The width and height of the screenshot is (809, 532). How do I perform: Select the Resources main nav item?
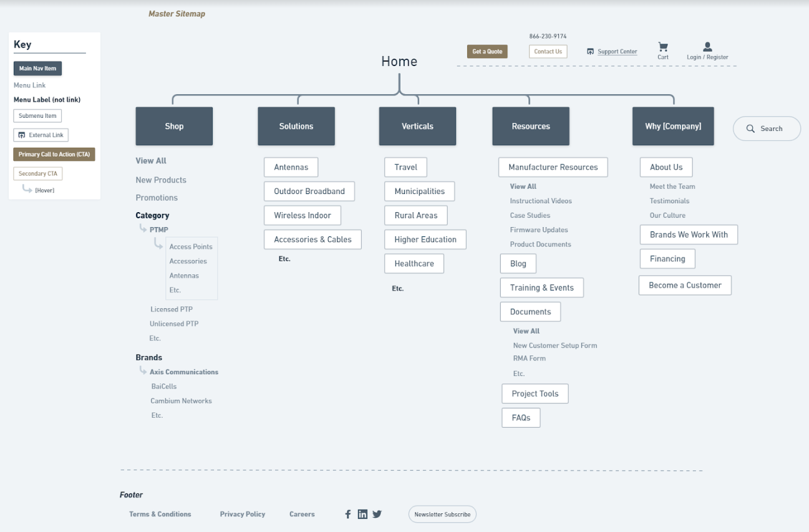(531, 126)
